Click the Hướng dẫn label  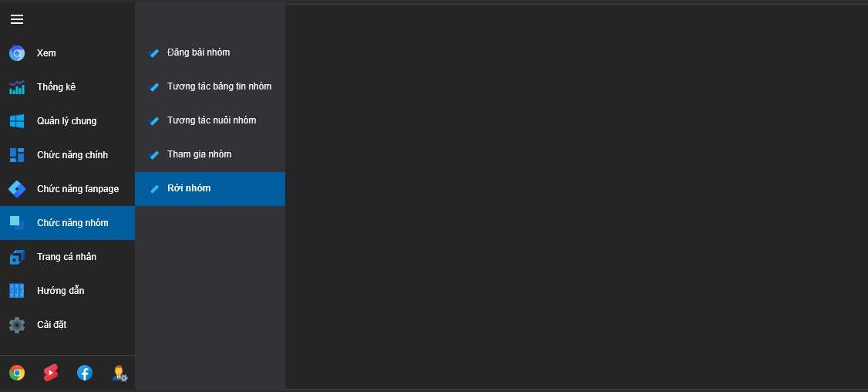tap(60, 291)
